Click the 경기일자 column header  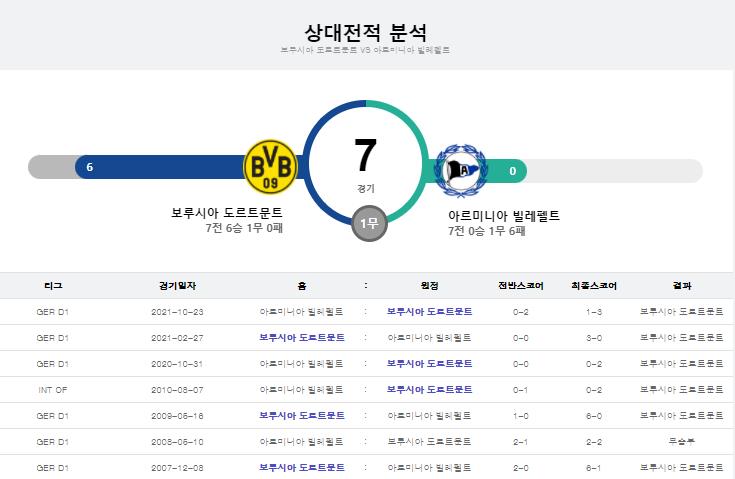click(x=177, y=285)
